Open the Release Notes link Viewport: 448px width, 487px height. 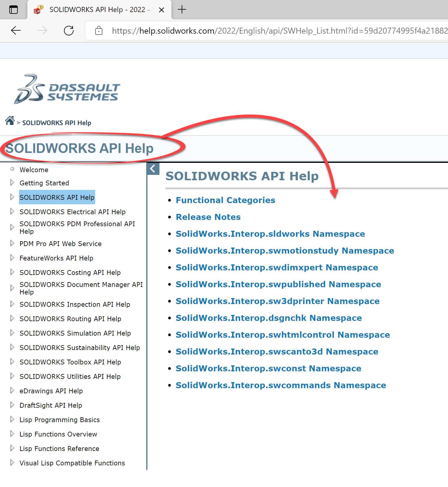[208, 217]
